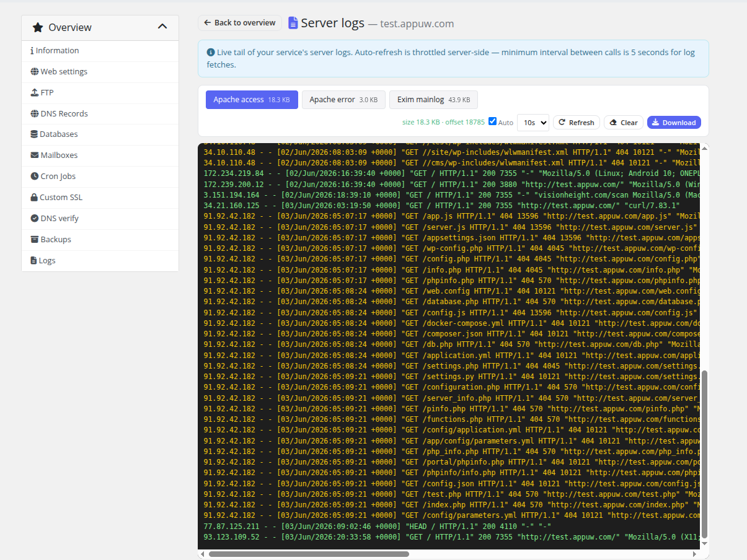Click the log line requesting /wp-config.php
The height and width of the screenshot is (560, 747).
pos(451,248)
